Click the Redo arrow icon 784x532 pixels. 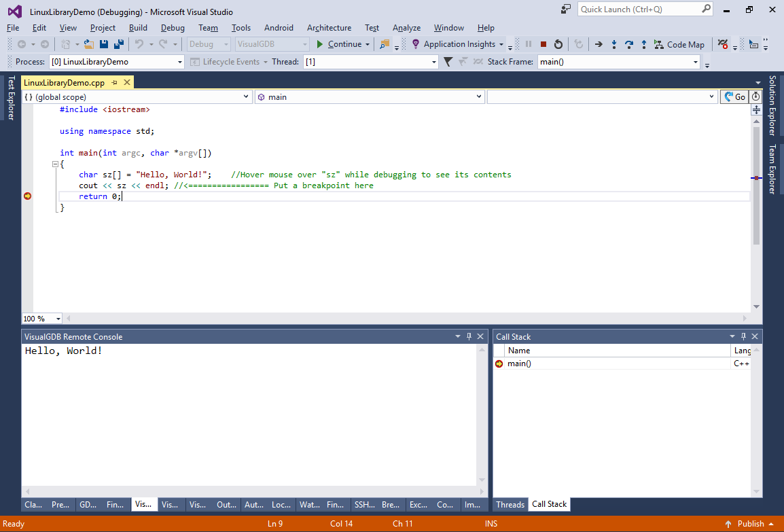click(163, 44)
